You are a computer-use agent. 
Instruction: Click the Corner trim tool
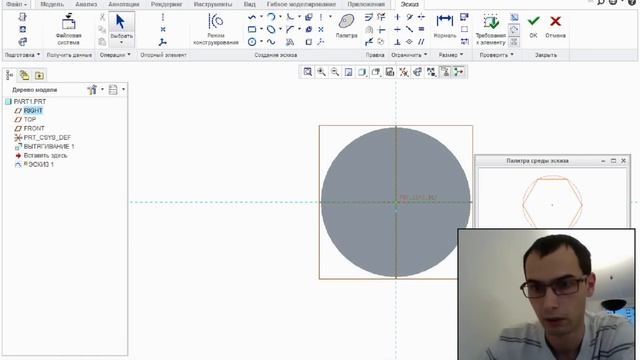click(382, 29)
